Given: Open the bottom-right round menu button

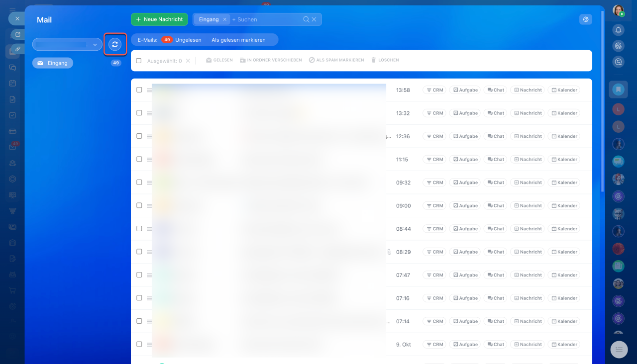Looking at the screenshot, I should point(619,350).
